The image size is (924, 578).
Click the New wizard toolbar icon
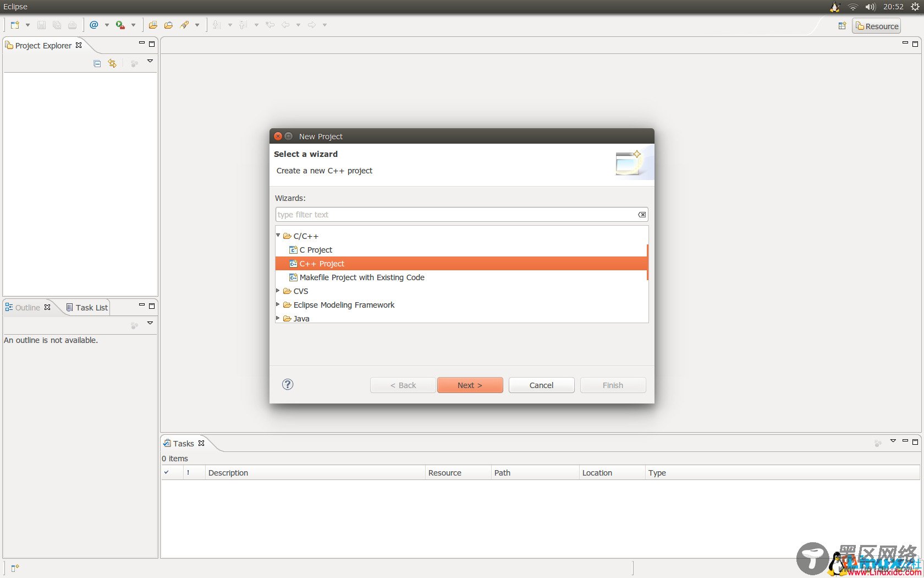click(15, 25)
